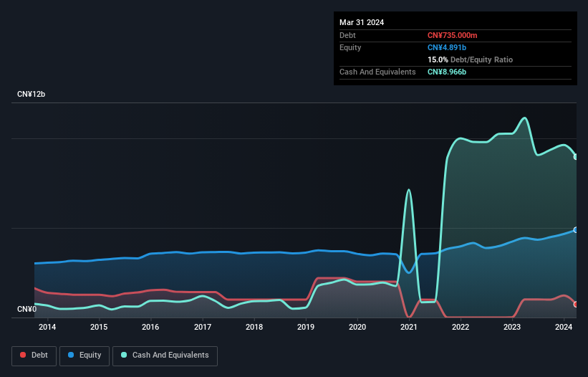Click the 2019 x-axis label
The height and width of the screenshot is (377, 588).
point(306,327)
